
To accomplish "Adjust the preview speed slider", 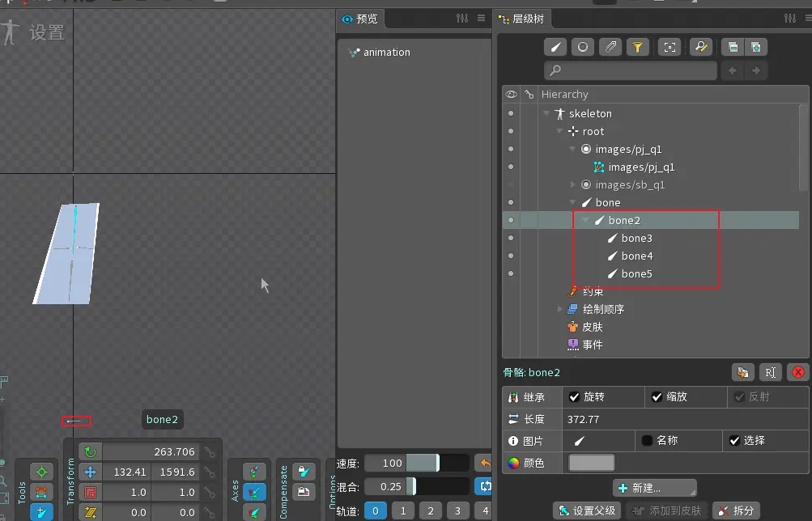I will tap(438, 463).
